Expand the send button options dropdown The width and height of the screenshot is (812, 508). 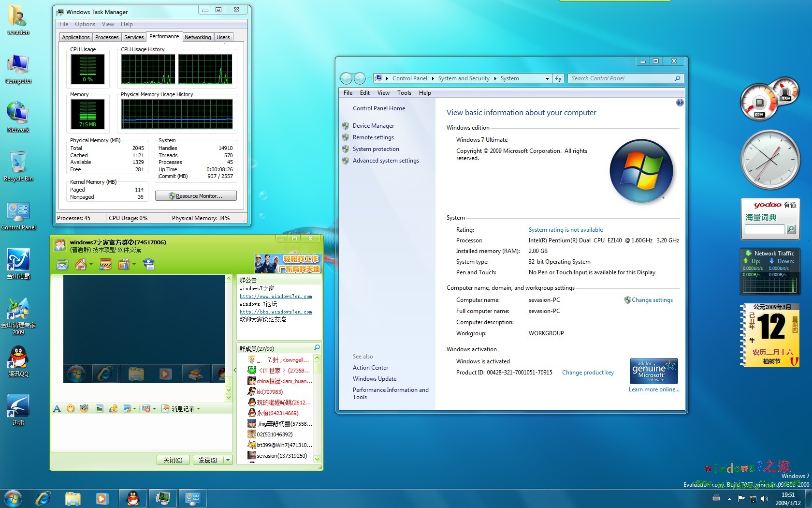click(x=228, y=460)
